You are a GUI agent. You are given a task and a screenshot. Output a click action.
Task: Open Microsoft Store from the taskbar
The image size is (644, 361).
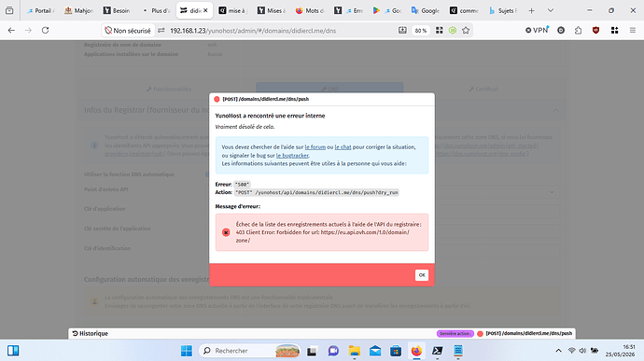[x=396, y=351]
